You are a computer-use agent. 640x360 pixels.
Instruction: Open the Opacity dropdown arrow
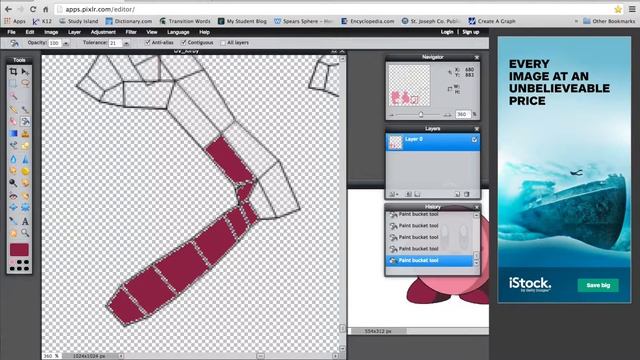[66, 43]
